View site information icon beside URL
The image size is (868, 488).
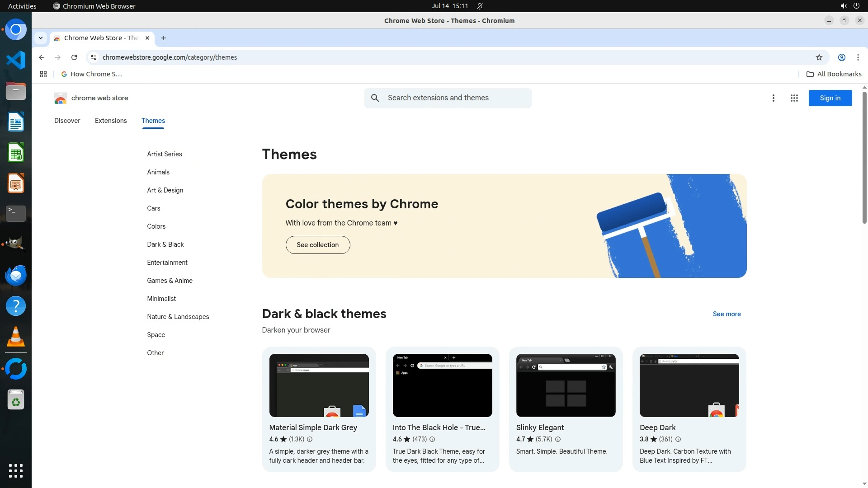(x=94, y=57)
